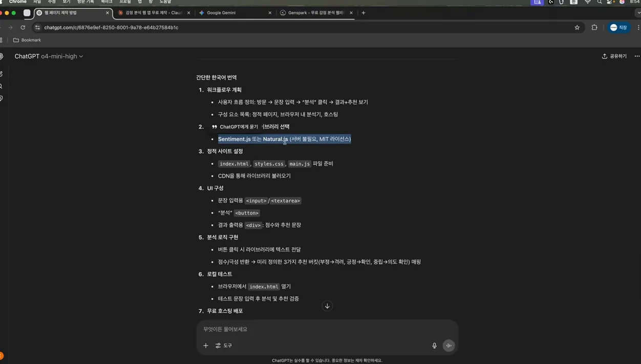Image resolution: width=641 pixels, height=364 pixels.
Task: Click the purple screen-sharing menu bar icon
Action: click(x=537, y=2)
